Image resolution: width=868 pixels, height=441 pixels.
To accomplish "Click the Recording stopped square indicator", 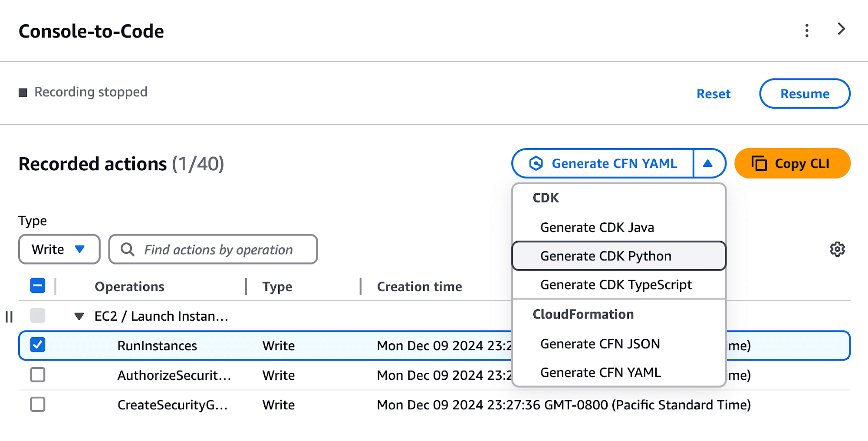I will click(23, 93).
